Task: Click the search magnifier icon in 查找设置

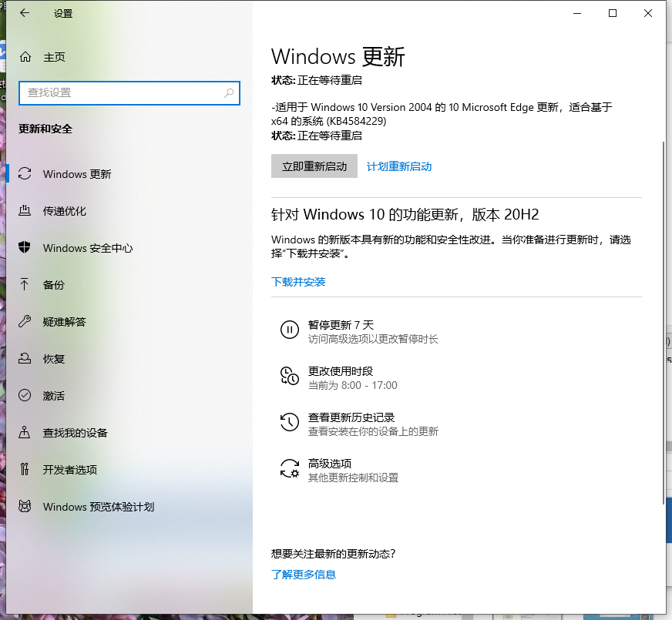Action: click(x=229, y=92)
